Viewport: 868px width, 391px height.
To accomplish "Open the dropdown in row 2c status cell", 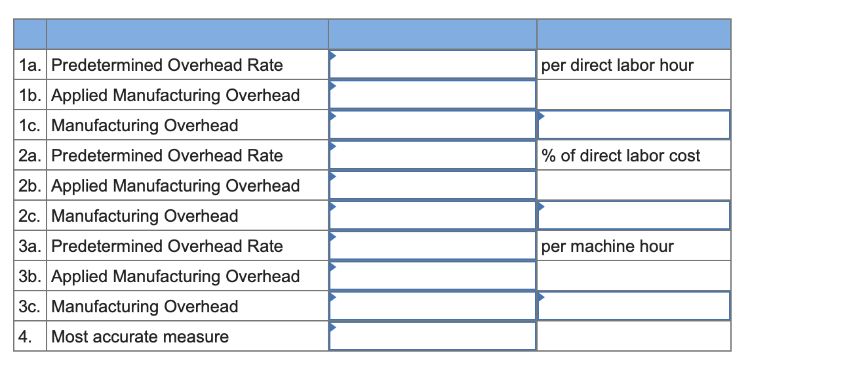I will click(541, 205).
